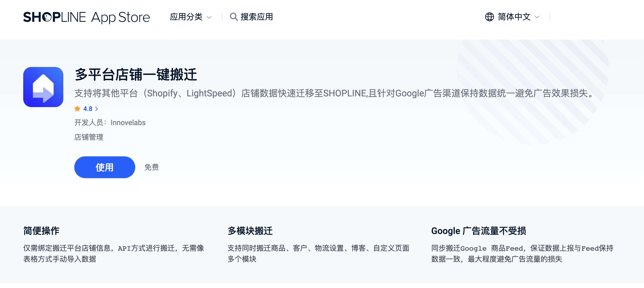This screenshot has width=644, height=288.
Task: Expand the ratings detail via 4.8 link
Action: (x=87, y=109)
